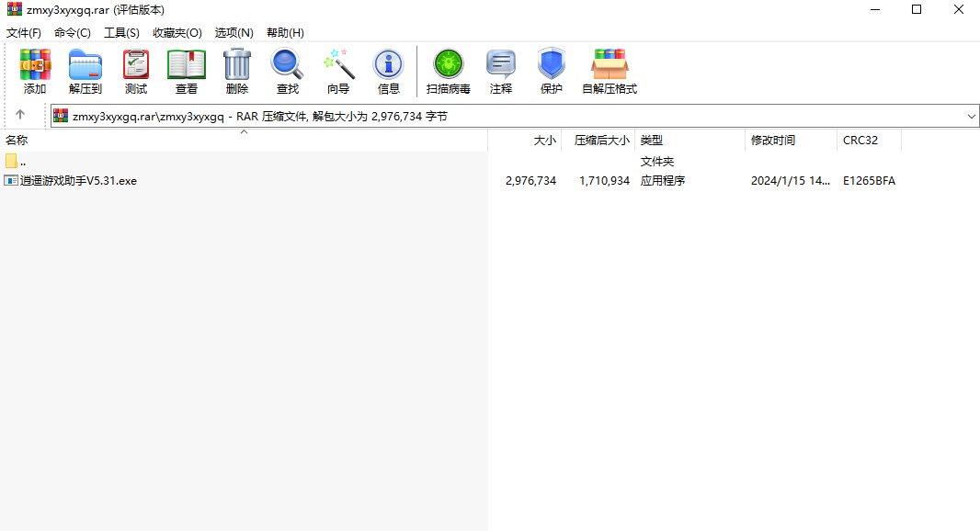The image size is (980, 531).
Task: Minimize the WinRAR window
Action: point(875,9)
